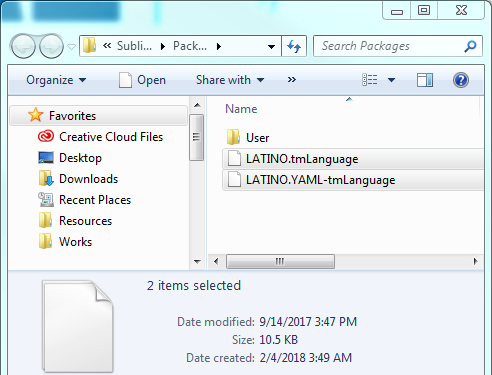Click the Date created value 2/4/2018
This screenshot has width=492, height=375.
(x=306, y=358)
